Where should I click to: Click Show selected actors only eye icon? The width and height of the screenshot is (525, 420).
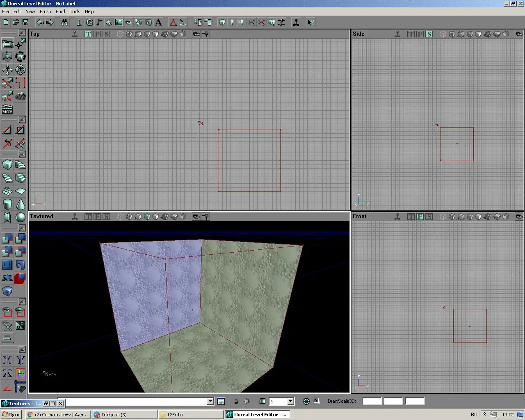click(7, 313)
